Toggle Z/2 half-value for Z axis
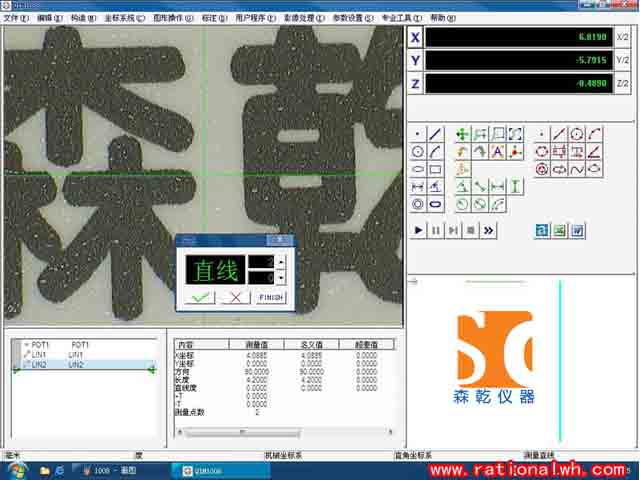This screenshot has width=640, height=480. point(622,84)
